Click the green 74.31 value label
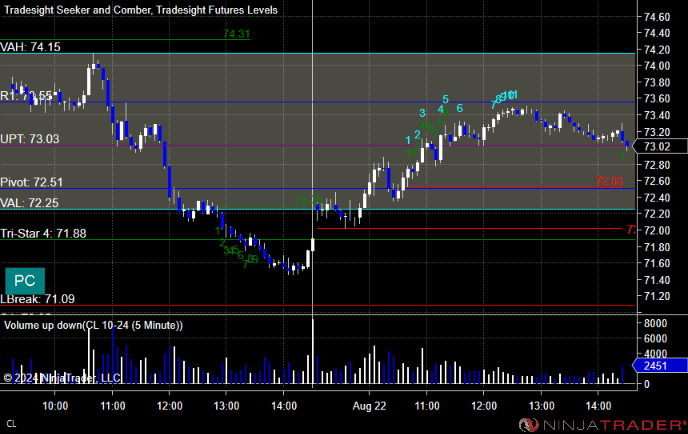The width and height of the screenshot is (688, 434). [x=236, y=34]
